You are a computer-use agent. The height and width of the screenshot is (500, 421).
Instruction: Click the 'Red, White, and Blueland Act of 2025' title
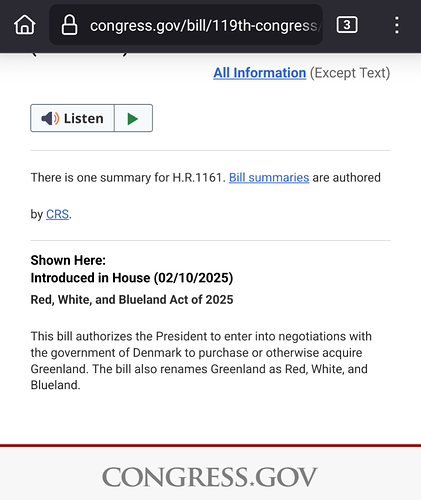(132, 299)
